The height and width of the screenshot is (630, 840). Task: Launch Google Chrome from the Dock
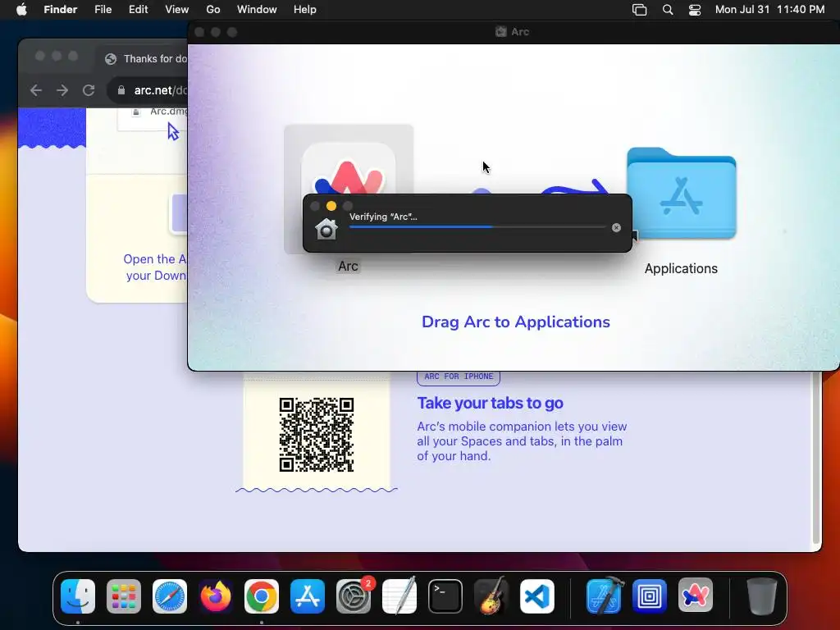point(262,596)
